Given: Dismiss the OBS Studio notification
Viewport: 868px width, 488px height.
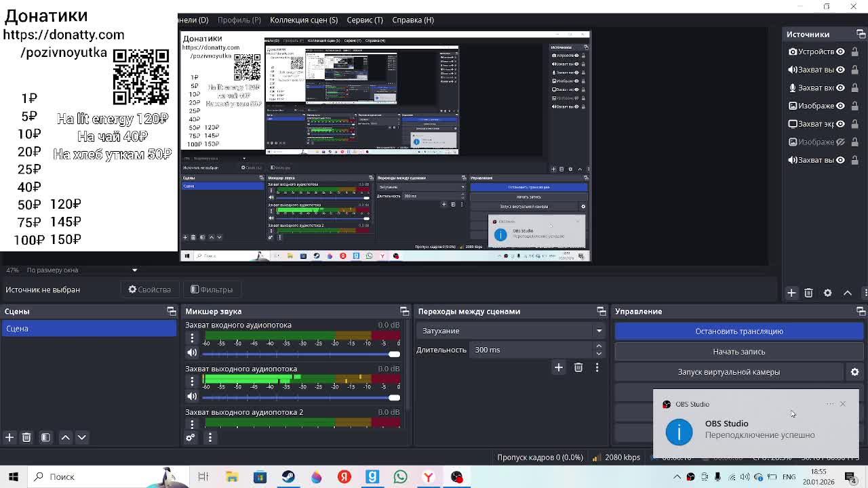Looking at the screenshot, I should [x=843, y=404].
